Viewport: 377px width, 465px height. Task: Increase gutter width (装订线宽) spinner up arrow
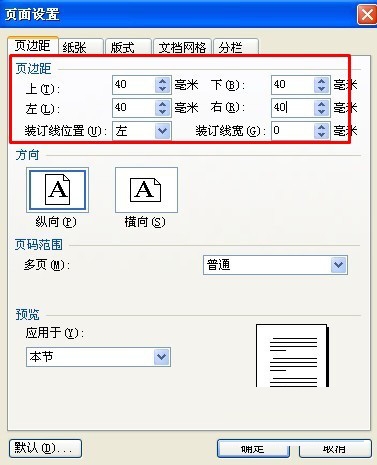click(x=321, y=127)
